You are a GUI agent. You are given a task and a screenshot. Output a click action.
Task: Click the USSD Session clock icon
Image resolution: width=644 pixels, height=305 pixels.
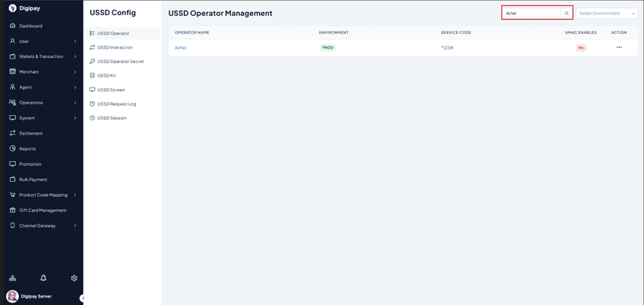coord(92,118)
